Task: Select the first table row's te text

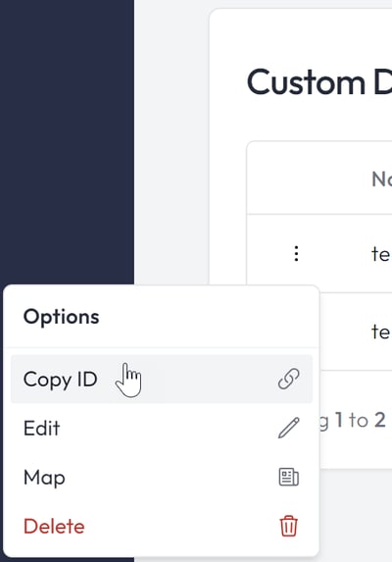Action: click(381, 254)
